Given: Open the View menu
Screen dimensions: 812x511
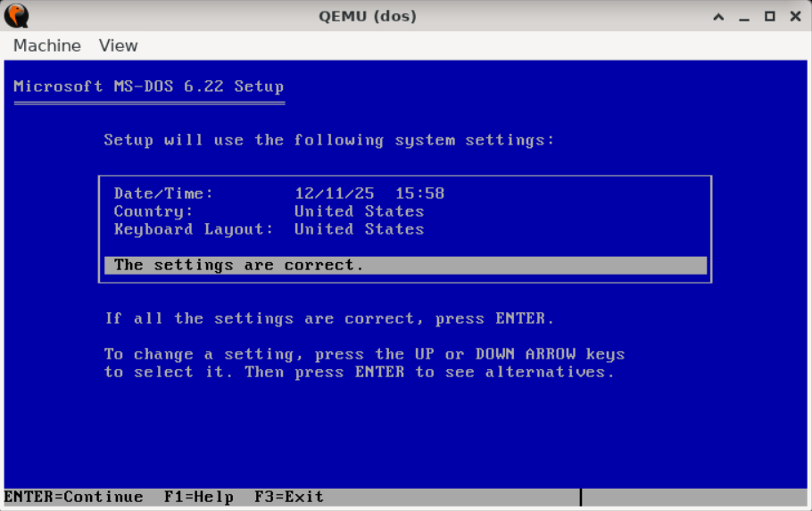Looking at the screenshot, I should 118,45.
